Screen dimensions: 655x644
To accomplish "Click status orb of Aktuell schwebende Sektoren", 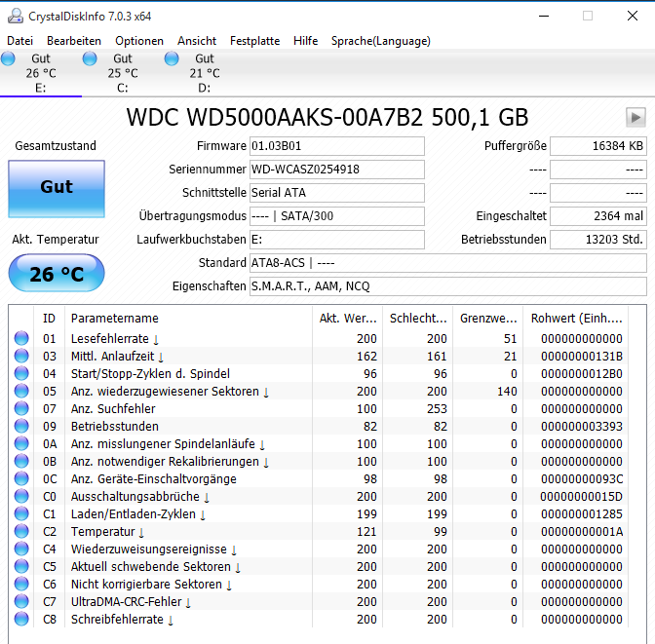I will pos(21,566).
